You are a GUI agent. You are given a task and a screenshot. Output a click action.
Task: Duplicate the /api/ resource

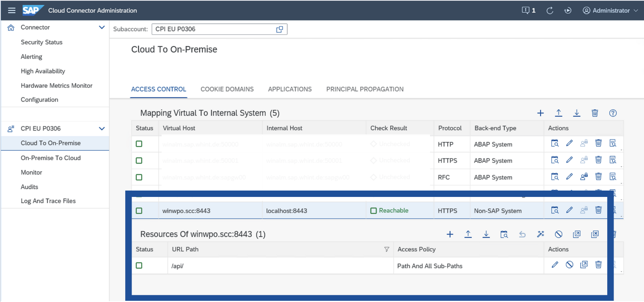pos(584,265)
